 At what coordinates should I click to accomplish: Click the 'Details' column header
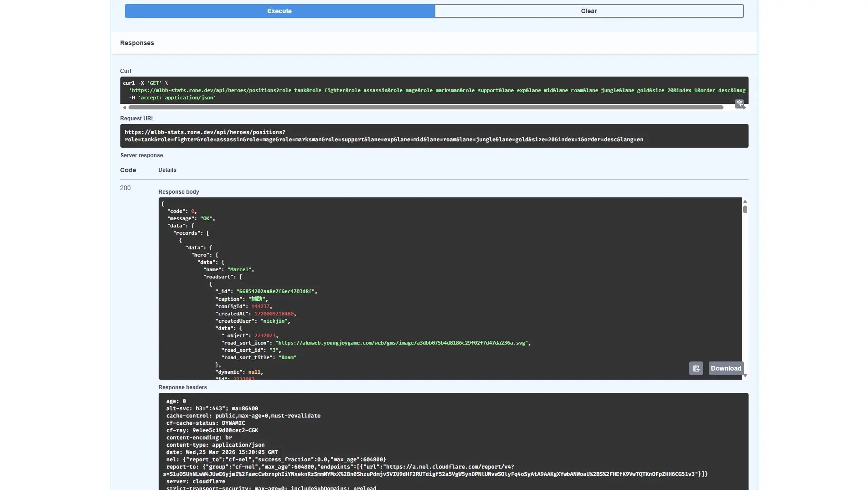[x=167, y=170]
